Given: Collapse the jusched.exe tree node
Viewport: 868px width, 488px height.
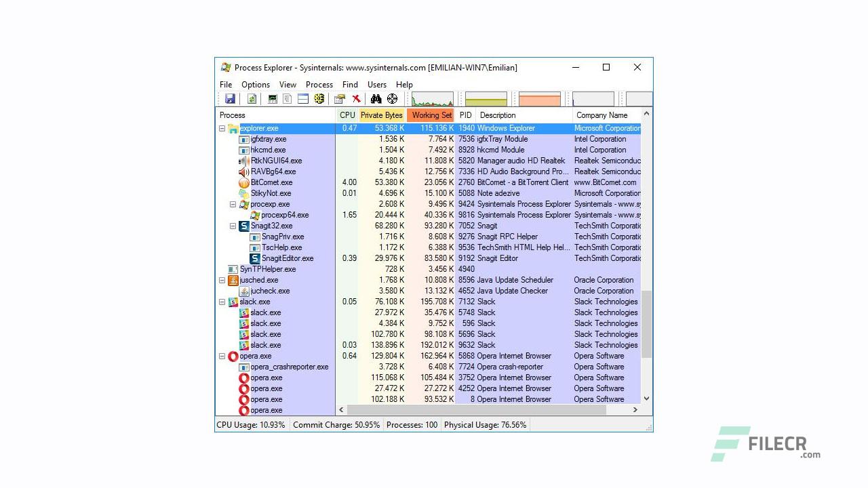Looking at the screenshot, I should pyautogui.click(x=222, y=280).
